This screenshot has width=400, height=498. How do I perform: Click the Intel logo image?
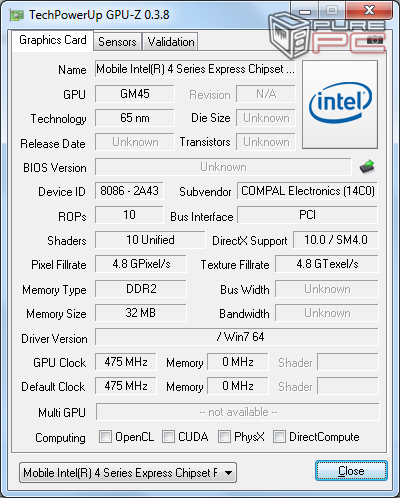pyautogui.click(x=340, y=104)
